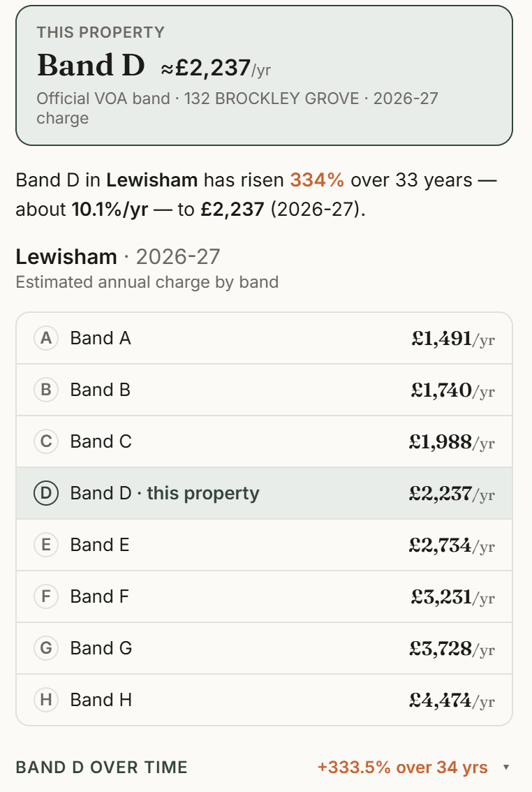
Task: Select the Band G row label
Action: coord(101,648)
